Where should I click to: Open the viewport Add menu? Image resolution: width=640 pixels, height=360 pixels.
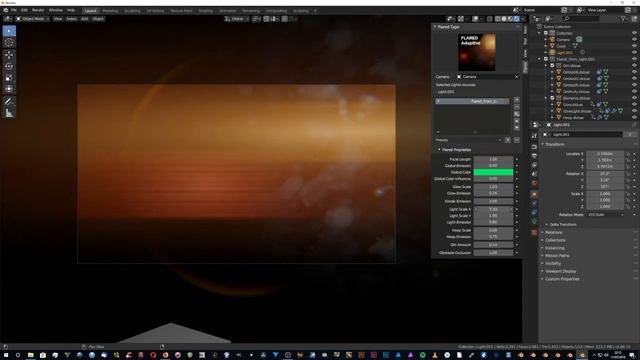84,19
